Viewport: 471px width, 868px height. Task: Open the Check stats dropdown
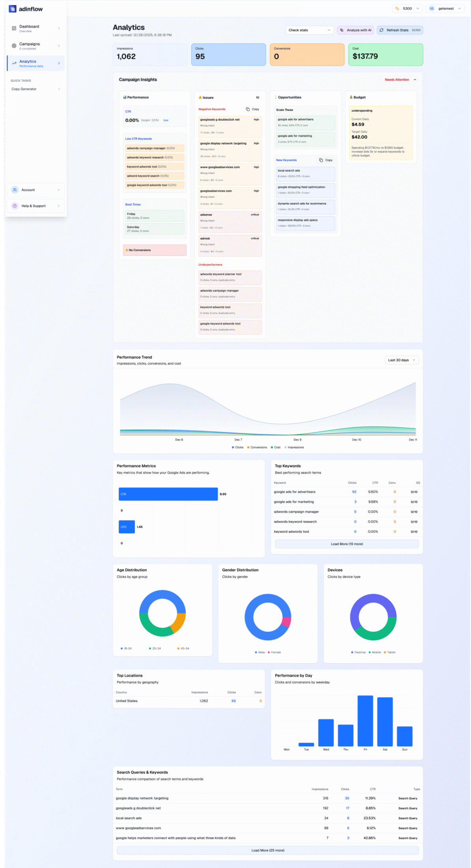309,30
